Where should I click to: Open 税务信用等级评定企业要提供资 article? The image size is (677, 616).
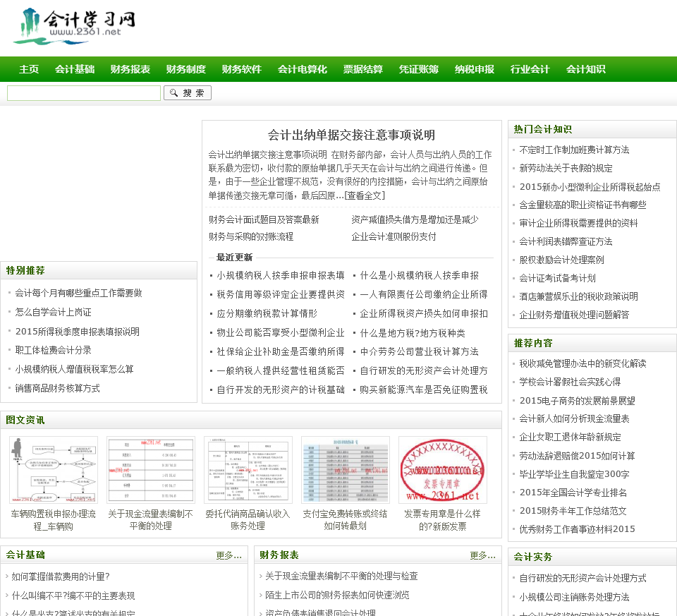[x=280, y=294]
